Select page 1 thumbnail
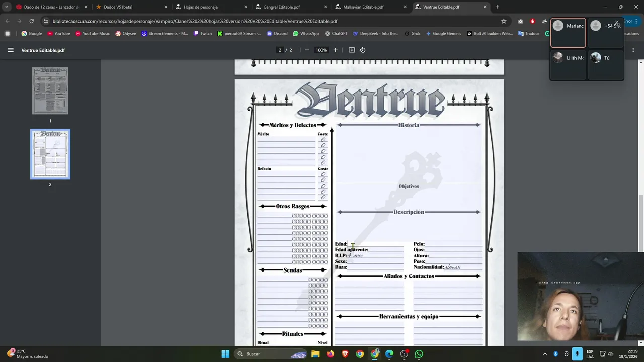The width and height of the screenshot is (644, 362). point(50,91)
